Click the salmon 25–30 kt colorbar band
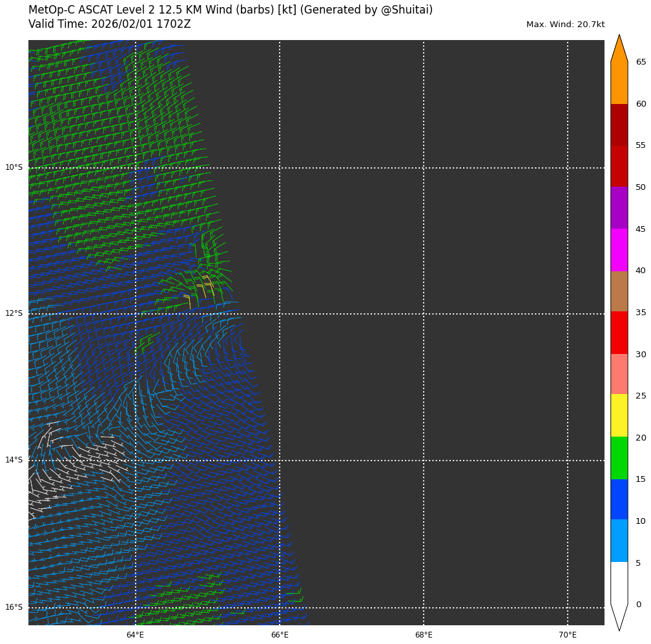This screenshot has height=644, width=651. (619, 374)
